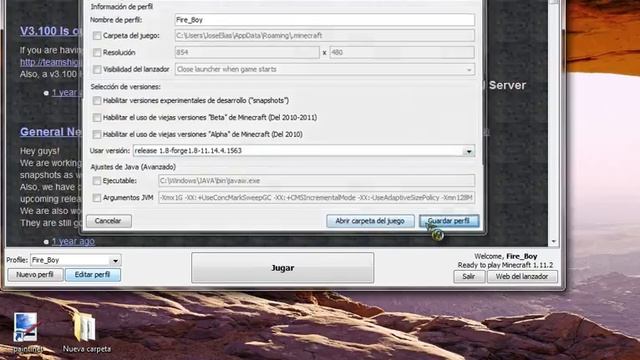Click the 'Welcome, Fire_Boy' text

[x=505, y=256]
